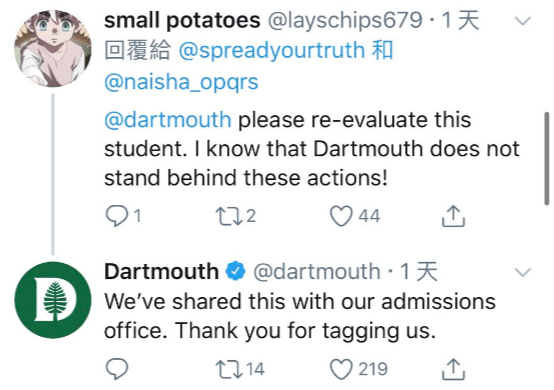554x390 pixels.
Task: Open the @layschips679 handle
Action: pyautogui.click(x=345, y=20)
